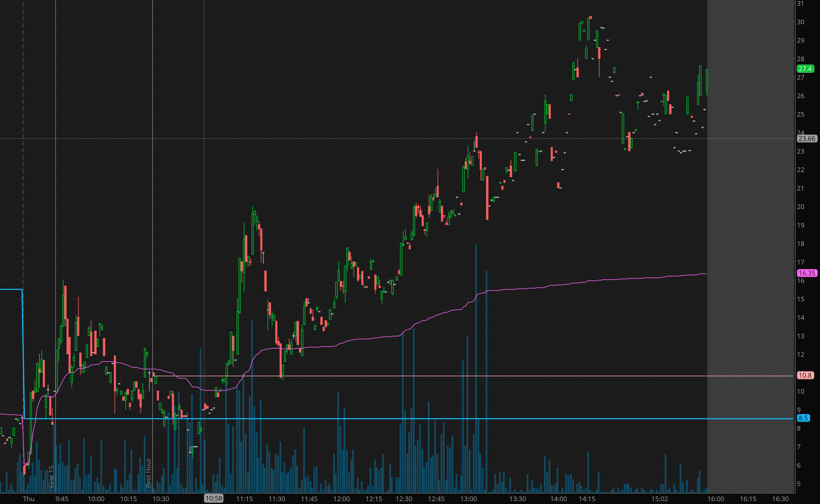Click the First 15 vertical marker label

51,477
